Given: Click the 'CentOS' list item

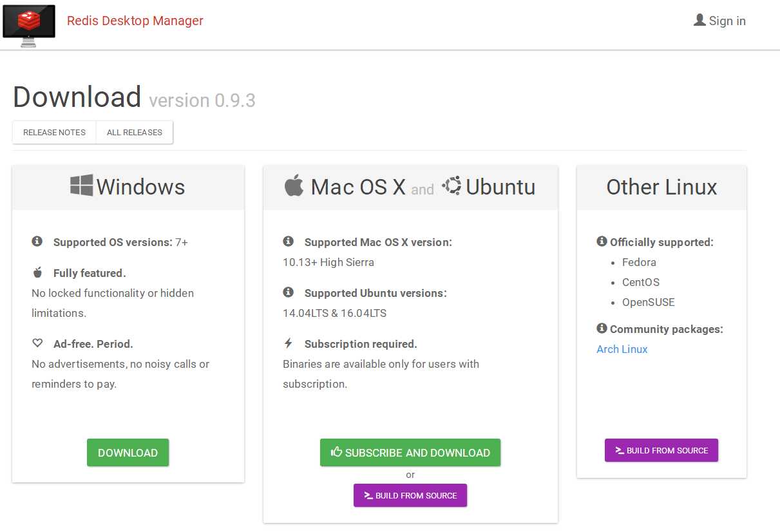Looking at the screenshot, I should click(x=641, y=282).
